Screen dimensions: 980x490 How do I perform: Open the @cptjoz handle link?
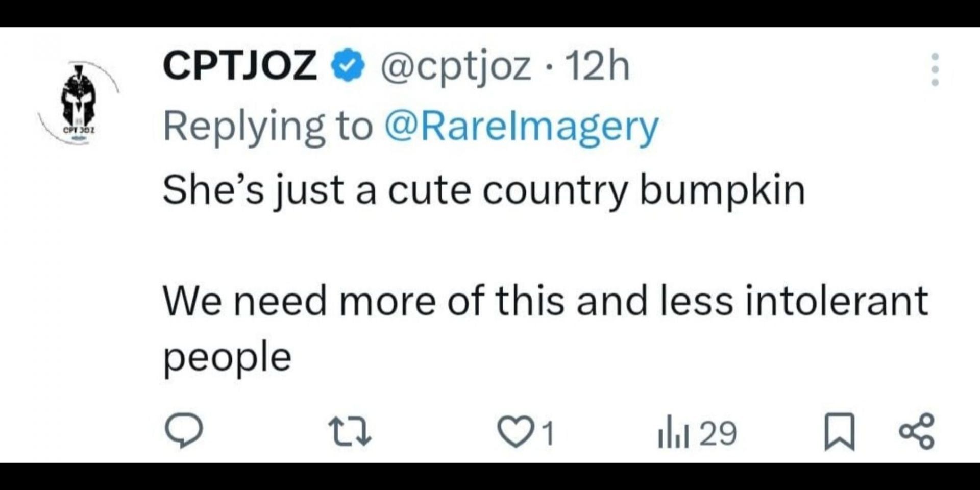(455, 67)
